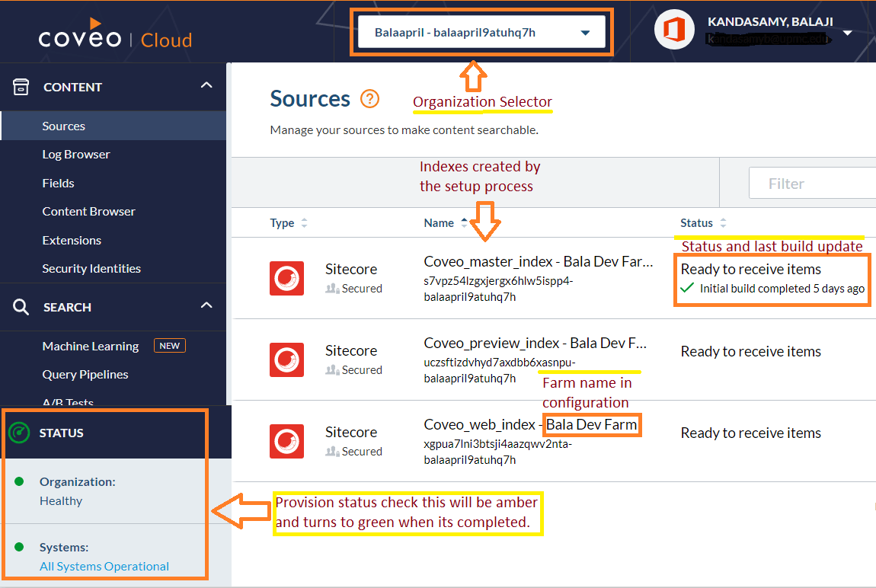This screenshot has width=876, height=588.
Task: Click xgpua7lni3btsji4aazqwv2nta source ID text
Action: [497, 444]
